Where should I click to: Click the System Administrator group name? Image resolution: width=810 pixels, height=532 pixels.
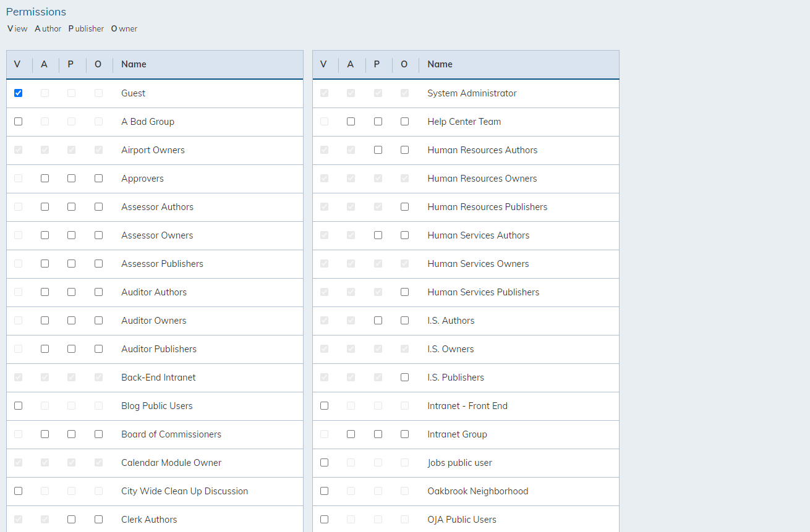point(472,93)
